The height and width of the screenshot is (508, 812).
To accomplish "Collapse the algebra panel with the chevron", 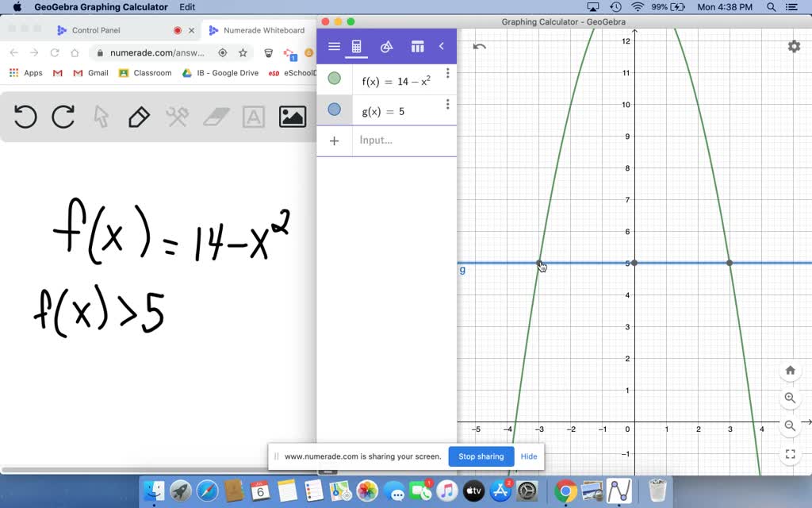I will click(x=442, y=46).
